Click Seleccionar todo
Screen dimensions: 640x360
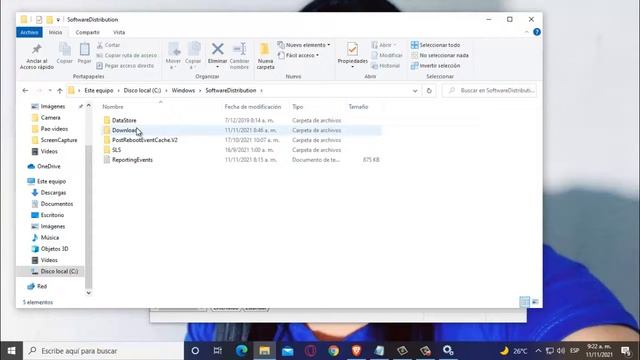point(436,45)
